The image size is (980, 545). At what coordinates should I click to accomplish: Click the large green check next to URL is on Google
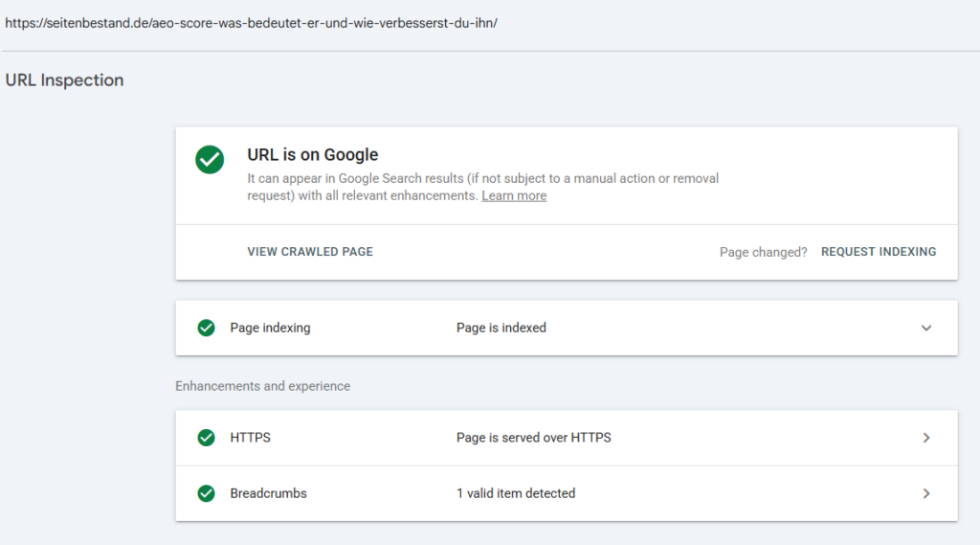point(210,160)
